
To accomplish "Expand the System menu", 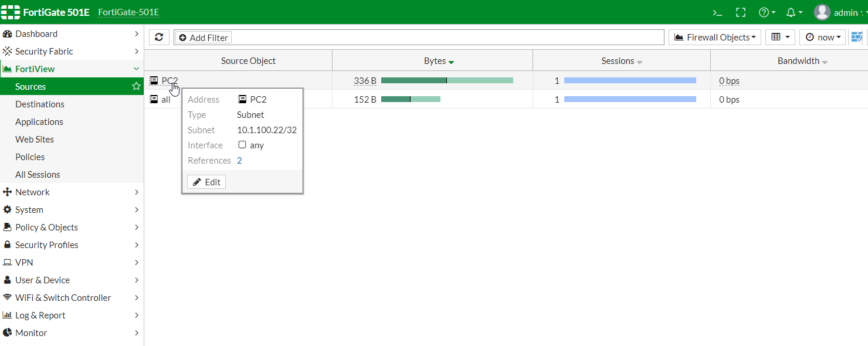I will (72, 210).
